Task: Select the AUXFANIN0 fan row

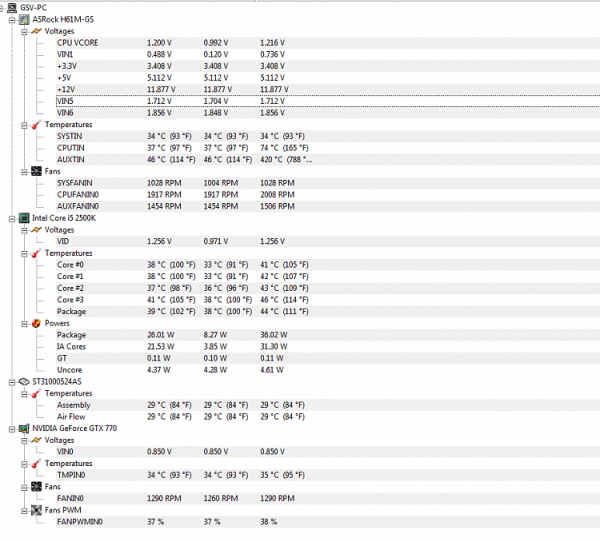Action: 328,206
